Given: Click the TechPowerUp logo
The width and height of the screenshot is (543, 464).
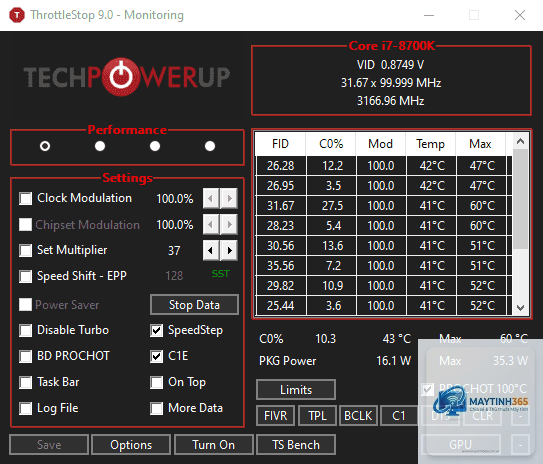Looking at the screenshot, I should (127, 77).
